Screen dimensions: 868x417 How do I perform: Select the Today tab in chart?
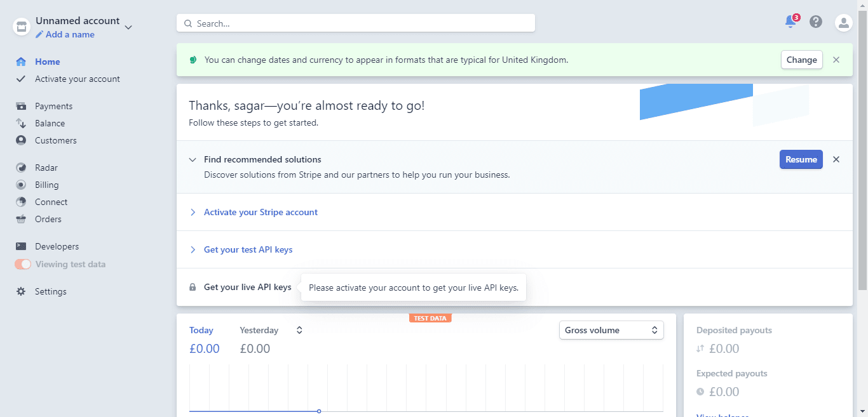tap(201, 330)
